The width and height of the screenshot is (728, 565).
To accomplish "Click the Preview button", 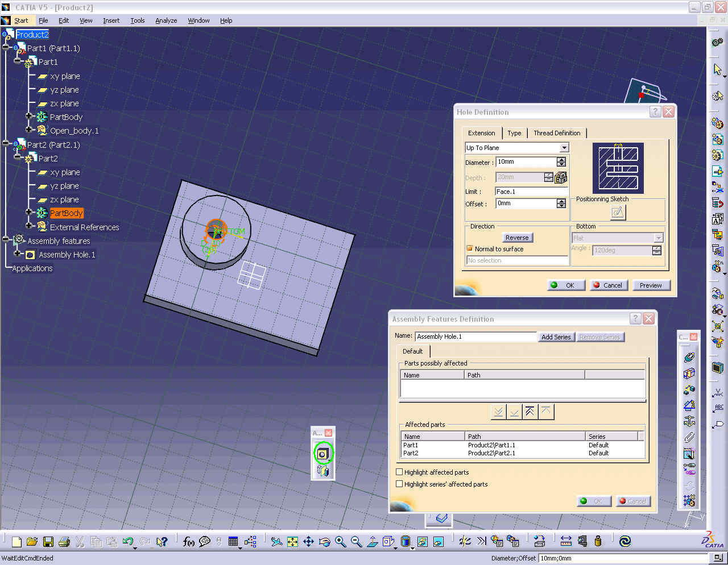I will click(x=651, y=285).
